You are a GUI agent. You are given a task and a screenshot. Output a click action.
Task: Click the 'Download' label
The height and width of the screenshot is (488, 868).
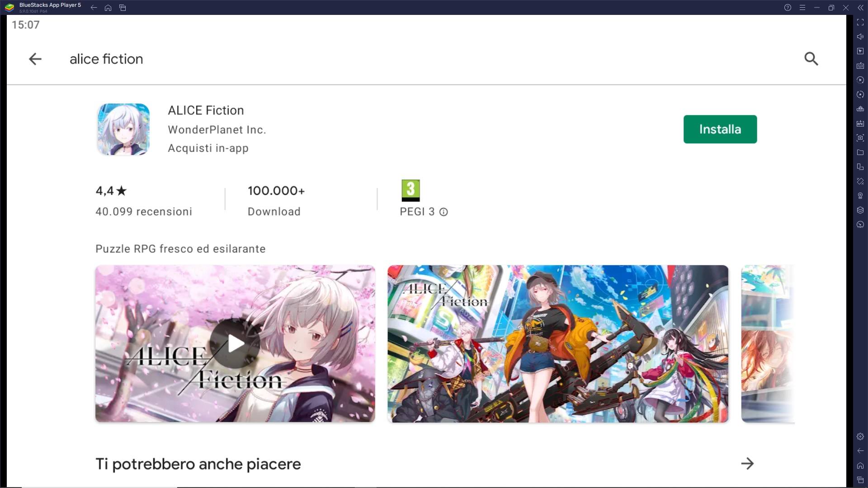click(274, 211)
